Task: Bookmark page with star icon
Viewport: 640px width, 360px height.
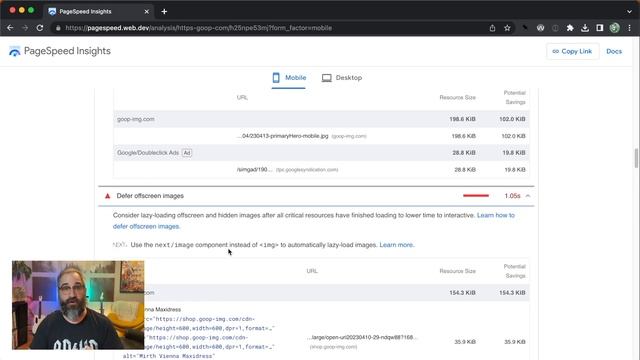Action: (x=507, y=28)
